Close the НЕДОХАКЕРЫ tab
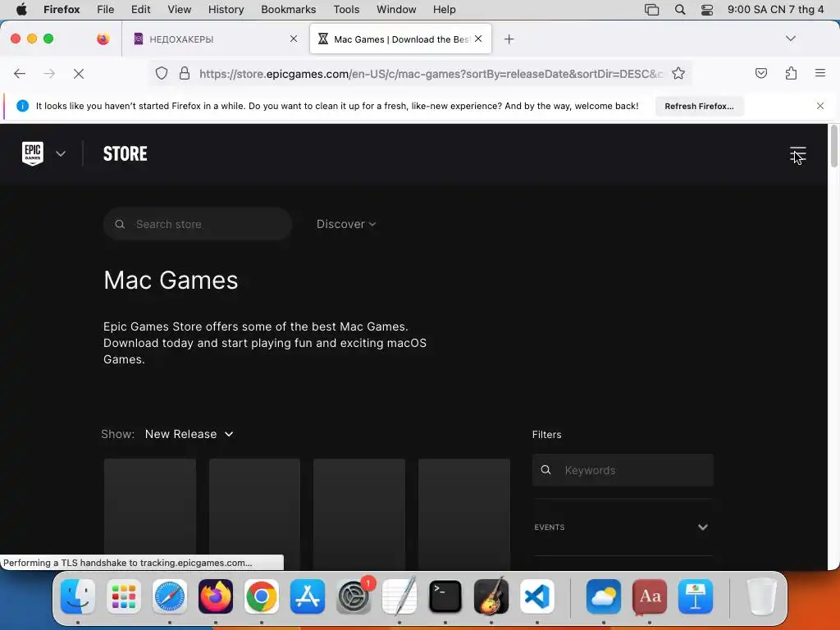 (x=293, y=39)
